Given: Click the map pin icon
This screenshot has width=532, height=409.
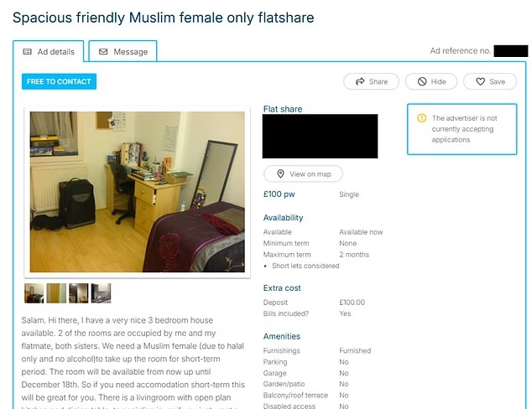Looking at the screenshot, I should pyautogui.click(x=280, y=173).
